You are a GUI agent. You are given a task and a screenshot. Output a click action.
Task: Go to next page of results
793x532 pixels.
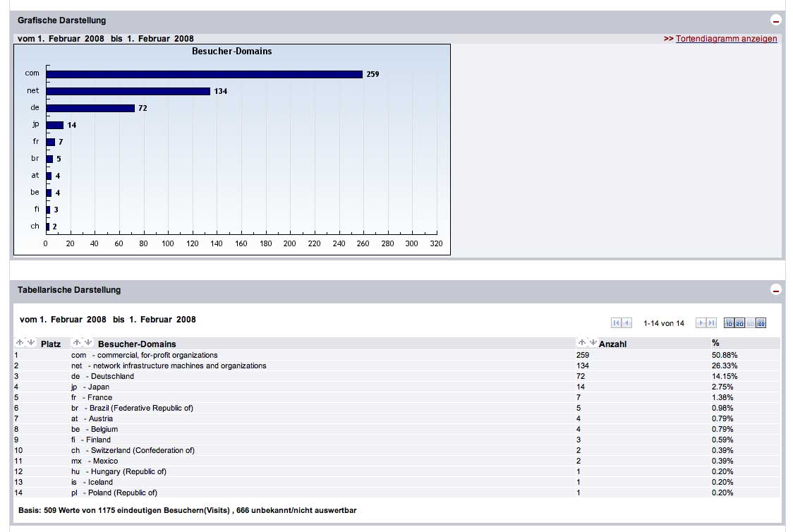[x=701, y=323]
